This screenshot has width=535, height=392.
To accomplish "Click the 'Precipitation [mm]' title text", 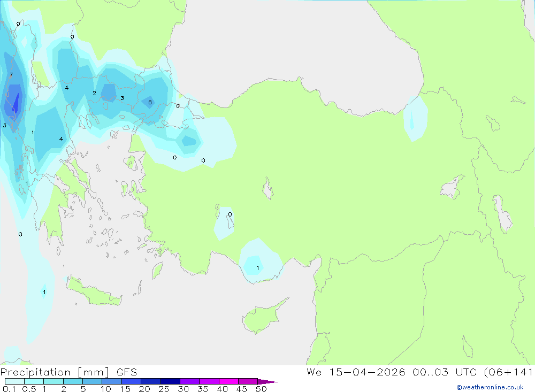I will (x=55, y=372).
